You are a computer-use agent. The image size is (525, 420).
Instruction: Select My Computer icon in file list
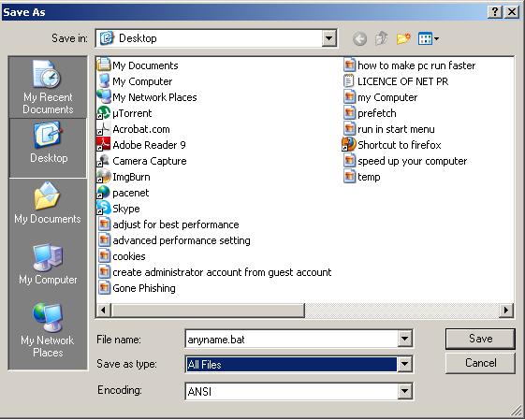pyautogui.click(x=104, y=80)
